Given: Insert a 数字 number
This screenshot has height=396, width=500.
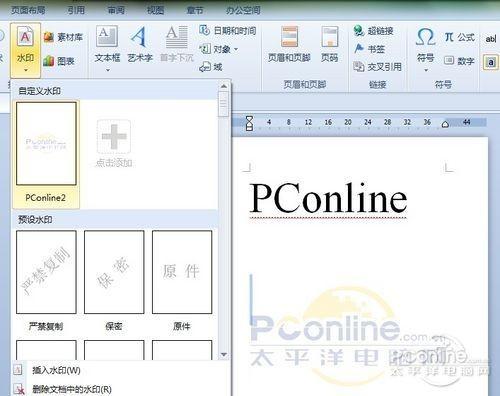Looking at the screenshot, I should tap(459, 61).
